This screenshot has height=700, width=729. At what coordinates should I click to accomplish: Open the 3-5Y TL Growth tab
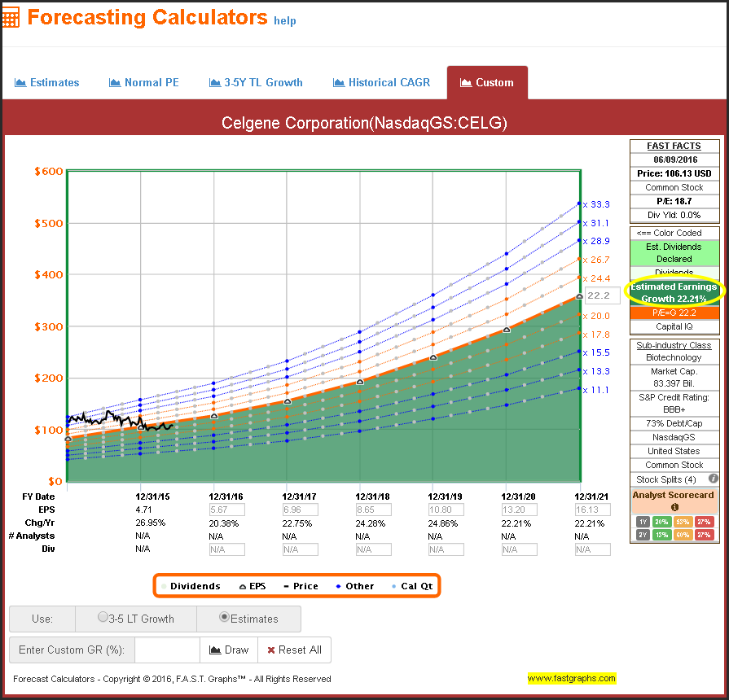click(256, 82)
